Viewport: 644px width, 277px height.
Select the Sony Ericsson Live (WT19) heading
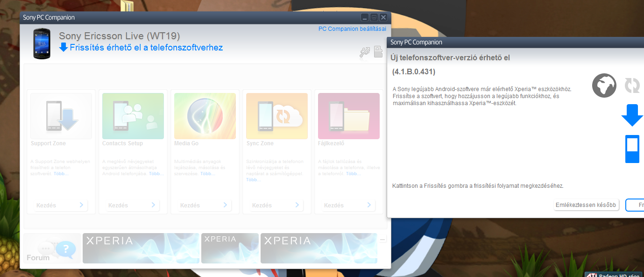(x=120, y=36)
